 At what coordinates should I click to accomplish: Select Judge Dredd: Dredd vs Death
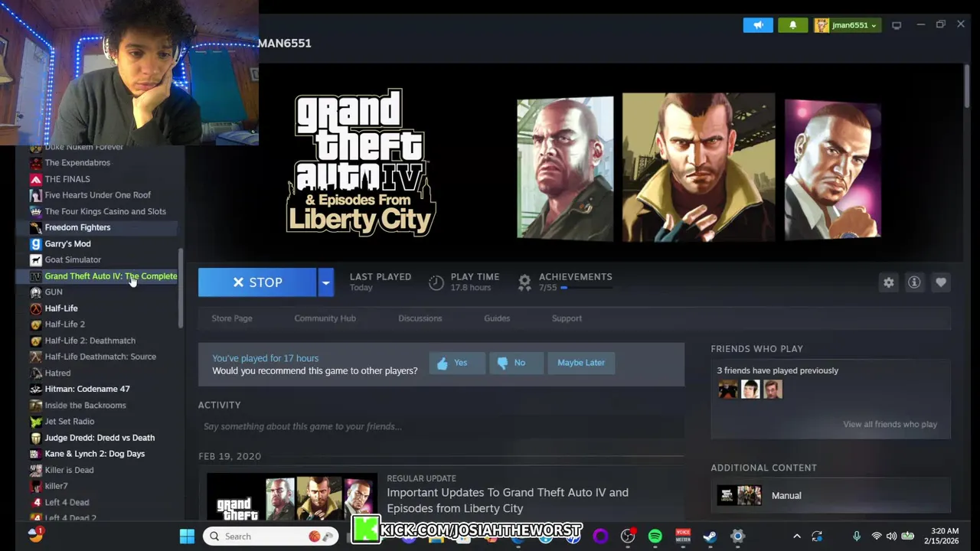pos(98,438)
